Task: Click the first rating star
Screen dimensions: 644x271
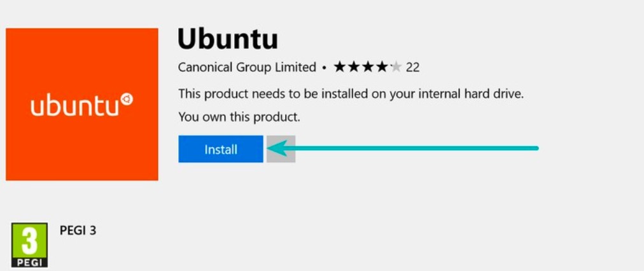Action: [x=339, y=67]
